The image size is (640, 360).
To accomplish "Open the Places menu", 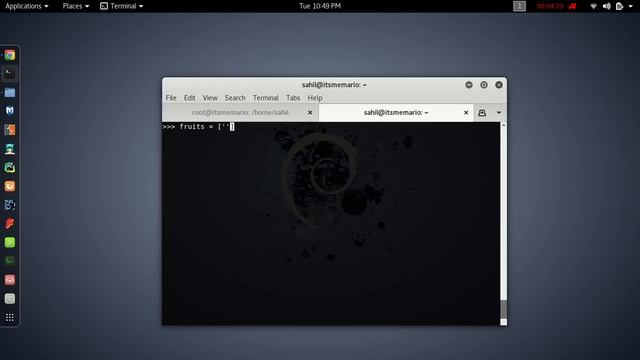I will point(76,6).
